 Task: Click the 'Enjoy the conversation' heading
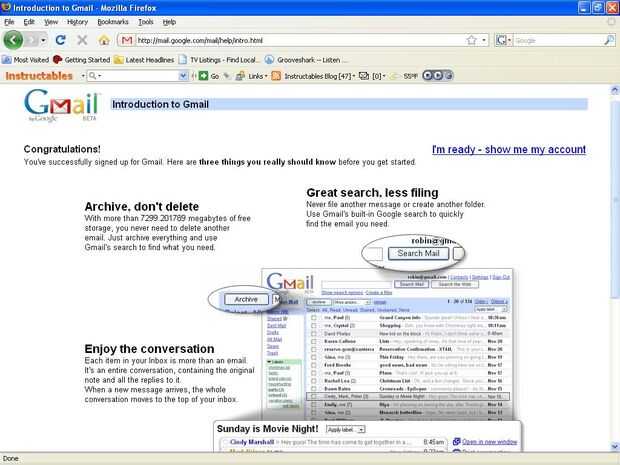tap(149, 349)
